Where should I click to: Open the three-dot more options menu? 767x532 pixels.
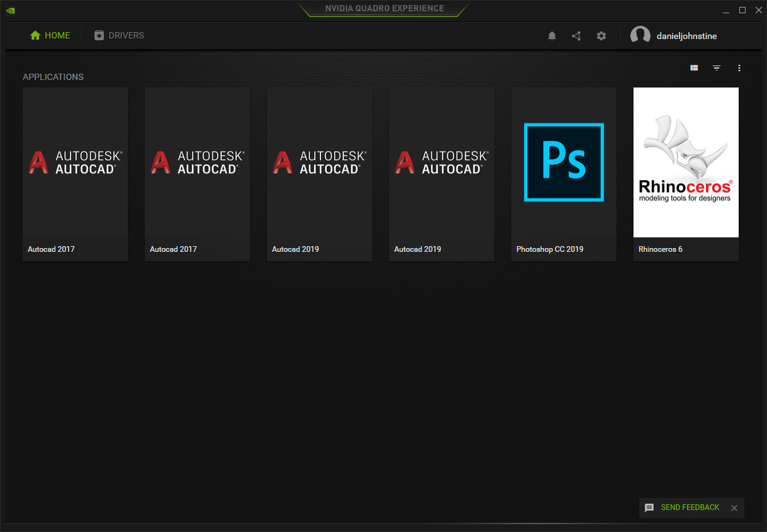click(x=739, y=68)
